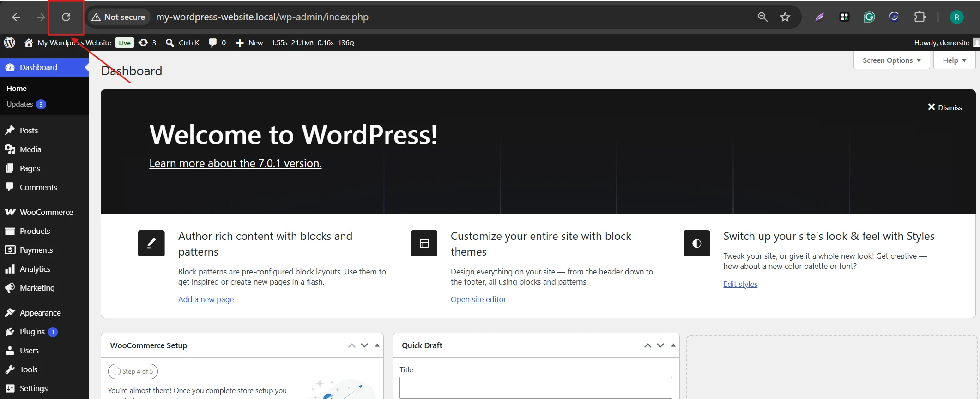The width and height of the screenshot is (980, 399).
Task: Open Payments in the admin sidebar
Action: click(44, 250)
